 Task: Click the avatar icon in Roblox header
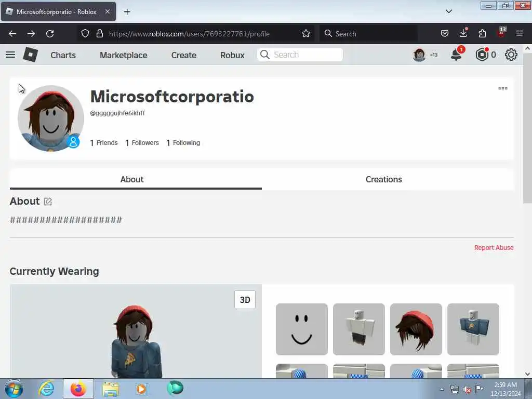coord(419,55)
